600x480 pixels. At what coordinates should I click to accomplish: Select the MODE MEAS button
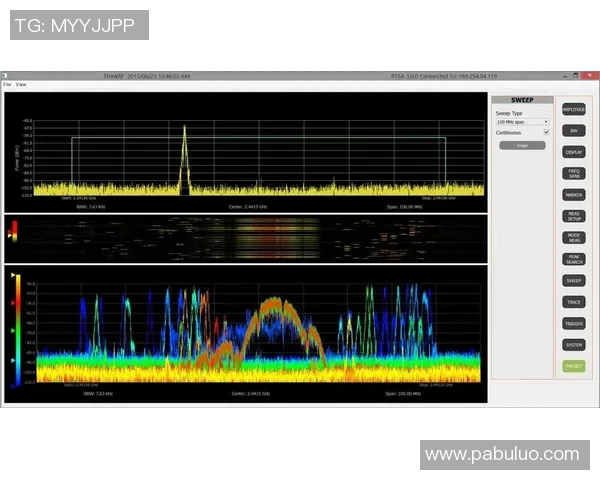pyautogui.click(x=574, y=237)
